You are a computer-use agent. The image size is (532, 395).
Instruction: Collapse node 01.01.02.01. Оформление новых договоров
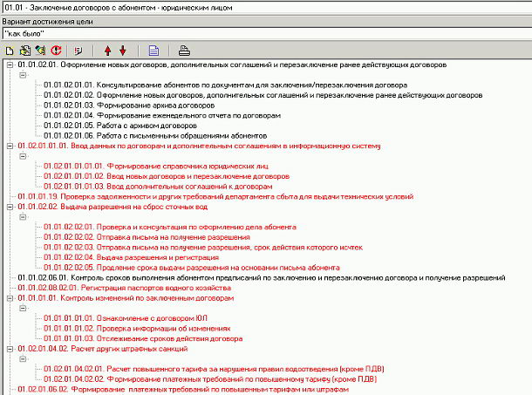10,65
